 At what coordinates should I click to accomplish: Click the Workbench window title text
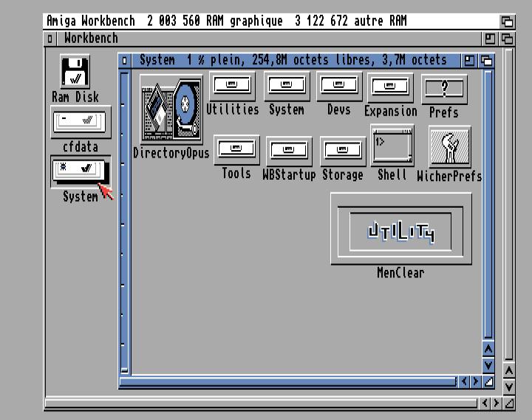tap(92, 38)
